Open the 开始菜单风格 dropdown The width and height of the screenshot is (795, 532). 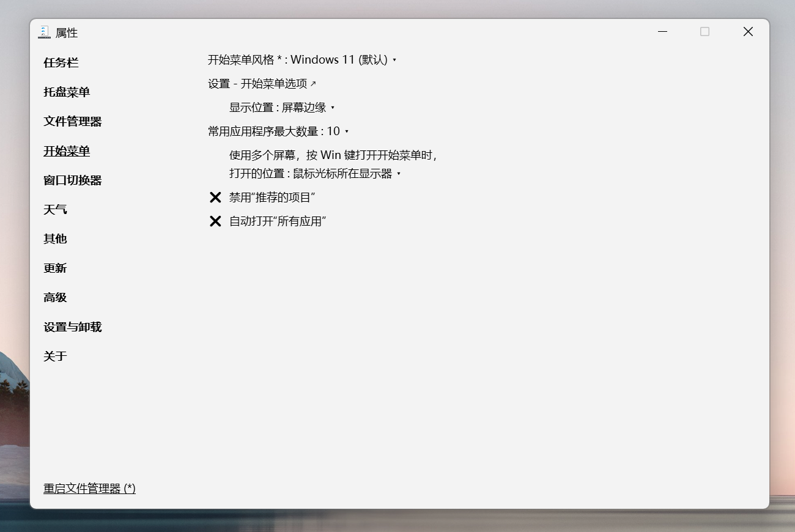303,60
